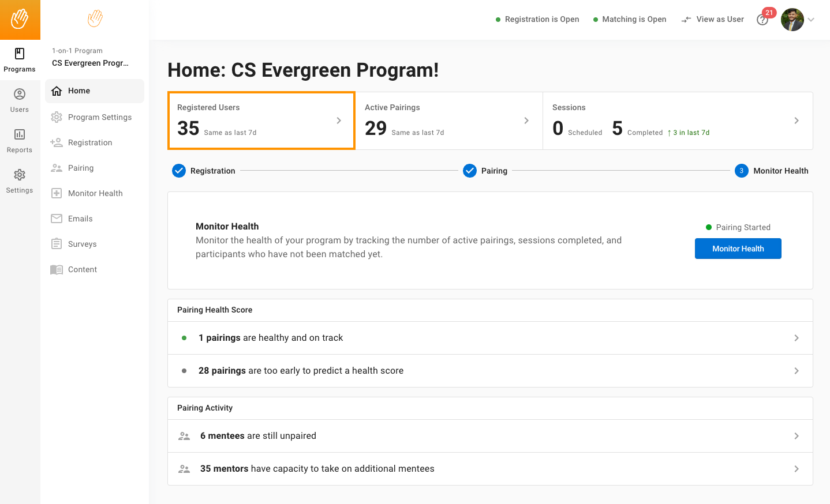Click the Registration step checkmark circle
Image resolution: width=830 pixels, height=504 pixels.
[179, 171]
